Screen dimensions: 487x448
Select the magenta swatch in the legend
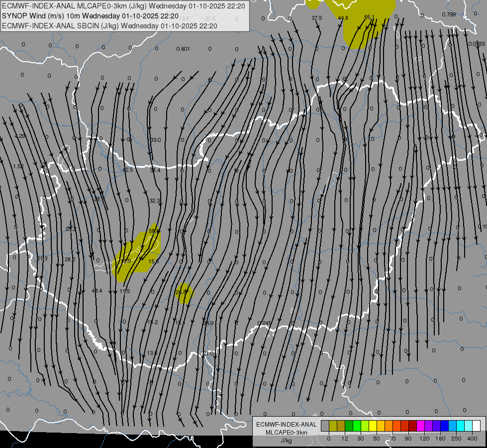(x=420, y=426)
